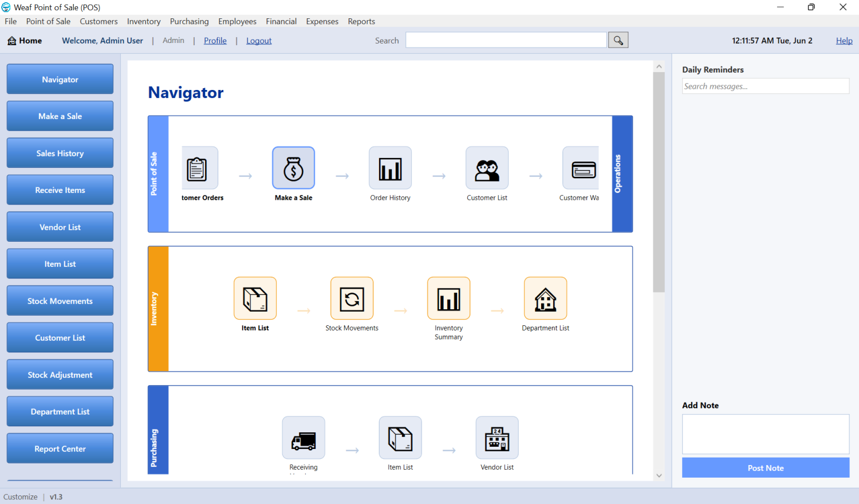859x504 pixels.
Task: Open Stock Adjustment from sidebar
Action: pyautogui.click(x=60, y=375)
